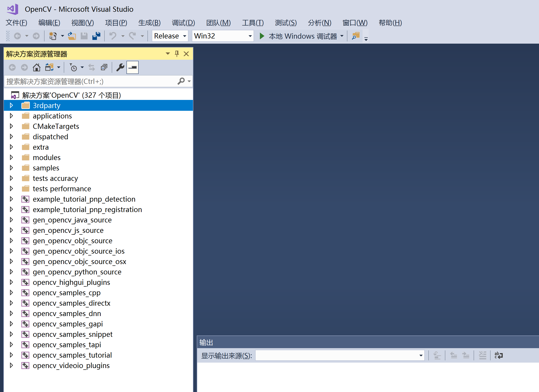Expand opencv_samples_cpp project node
The width and height of the screenshot is (539, 392).
(x=11, y=293)
